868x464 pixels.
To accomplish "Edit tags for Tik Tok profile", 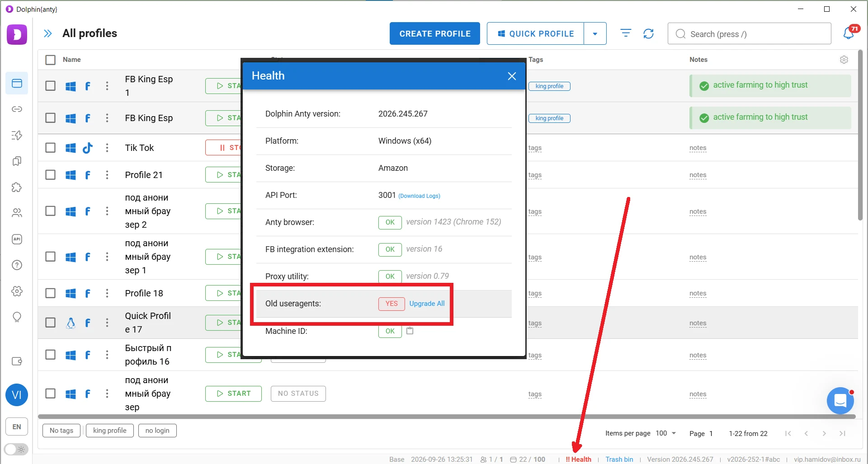I will point(535,148).
